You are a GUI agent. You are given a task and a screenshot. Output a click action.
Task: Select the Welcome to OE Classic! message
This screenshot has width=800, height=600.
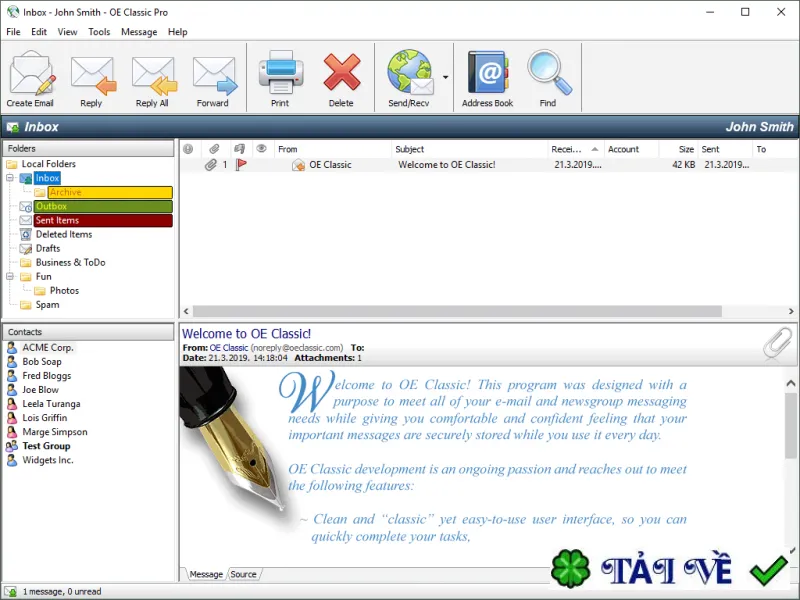[489, 165]
